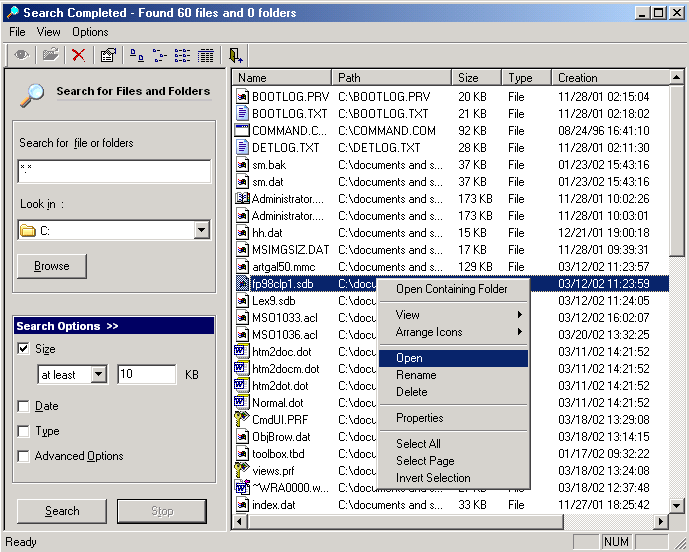Click the vertical scrollbar thumb
Screen dimensions: 689x552
coord(677,171)
